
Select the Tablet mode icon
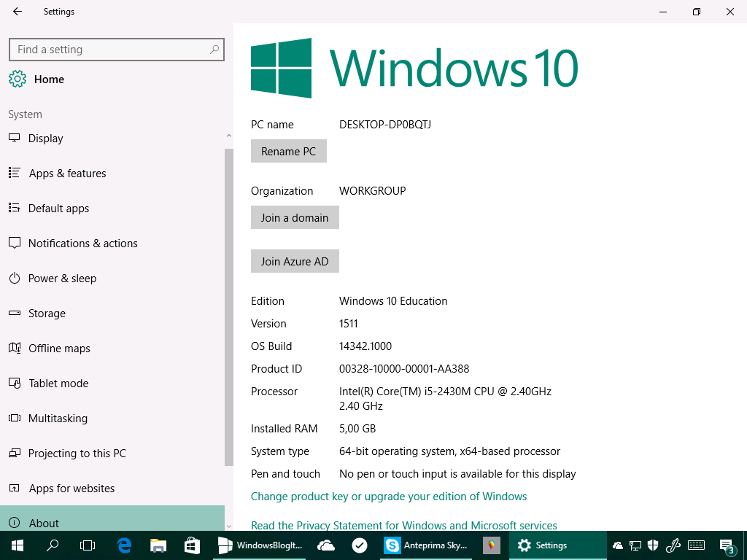(15, 384)
